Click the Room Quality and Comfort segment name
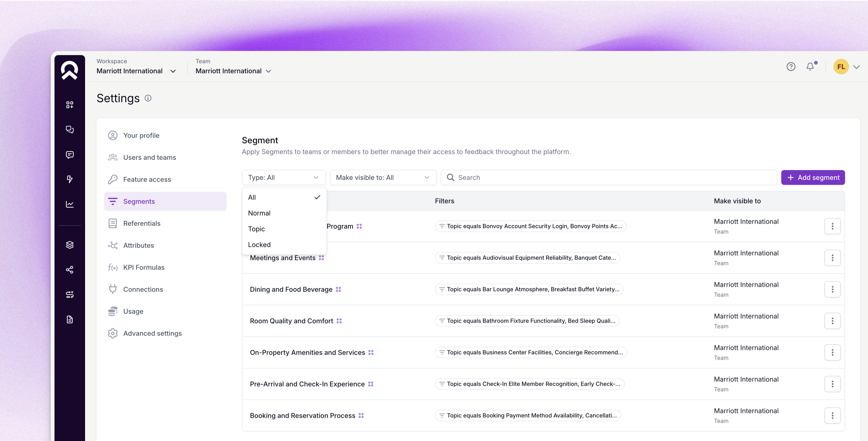 click(291, 321)
